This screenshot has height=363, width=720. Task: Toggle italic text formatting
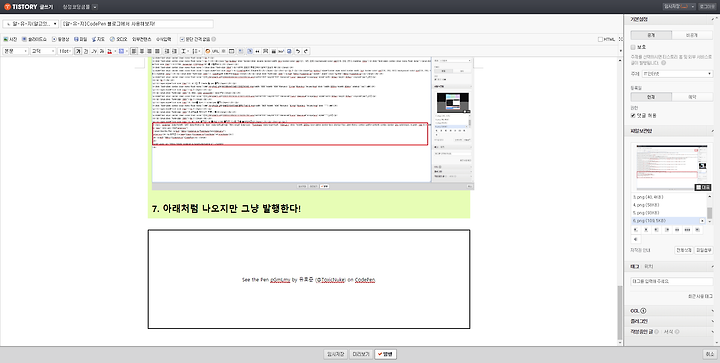click(x=94, y=51)
